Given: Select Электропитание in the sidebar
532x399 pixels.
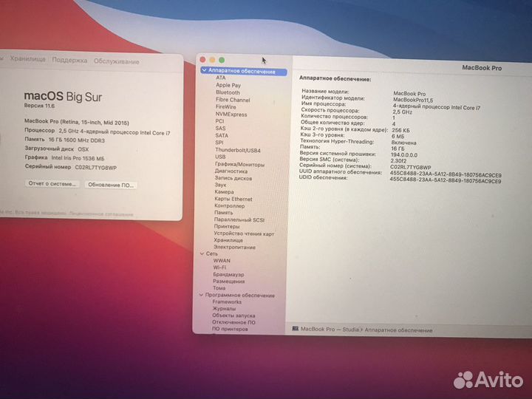Looking at the screenshot, I should tap(234, 247).
